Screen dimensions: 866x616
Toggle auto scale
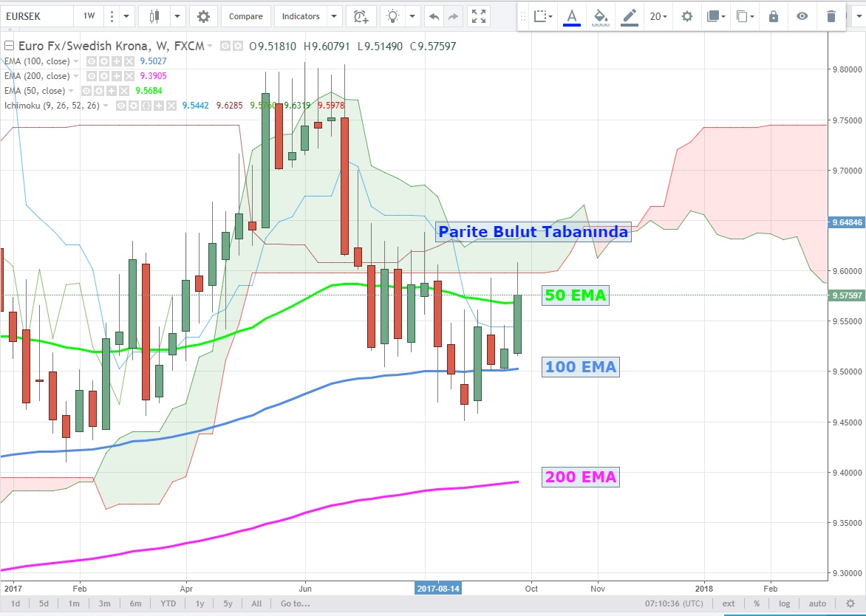pos(817,603)
